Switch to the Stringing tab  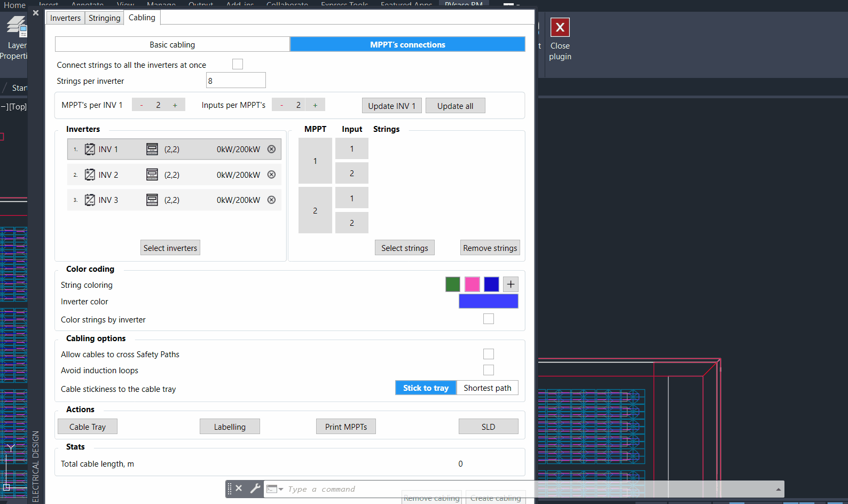[x=104, y=18]
